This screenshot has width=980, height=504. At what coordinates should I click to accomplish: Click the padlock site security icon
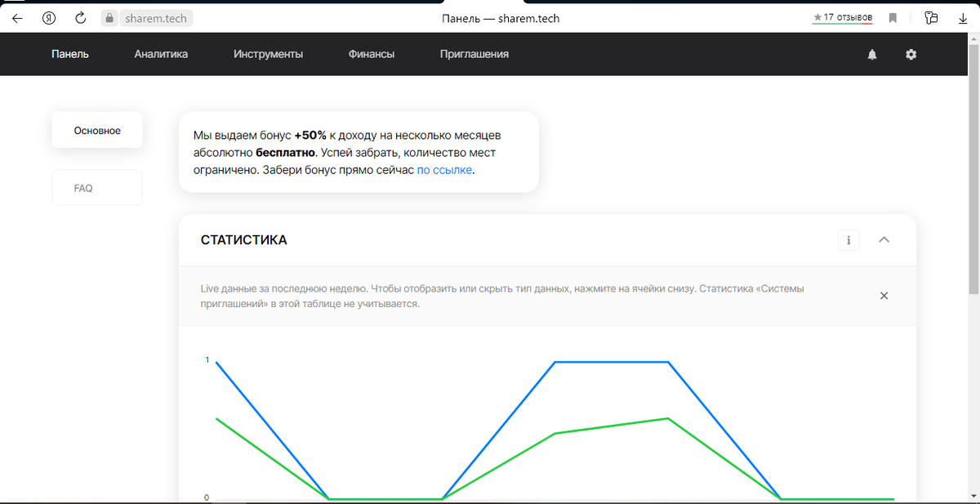point(111,18)
